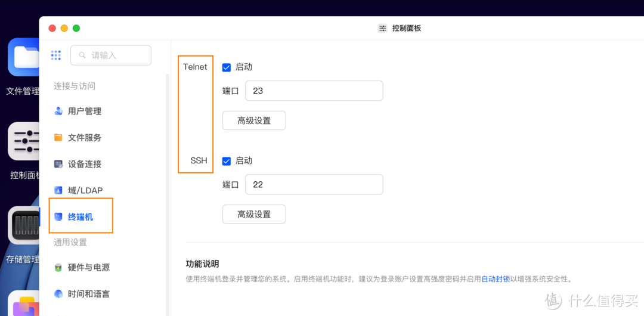Click Telnet 高级设置 button
Screen dimensions: 644x316
(254, 120)
